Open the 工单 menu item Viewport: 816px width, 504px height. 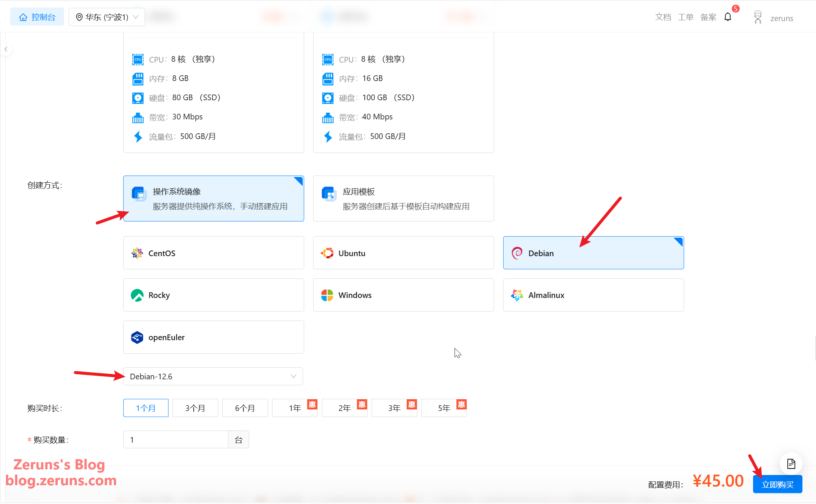[685, 17]
